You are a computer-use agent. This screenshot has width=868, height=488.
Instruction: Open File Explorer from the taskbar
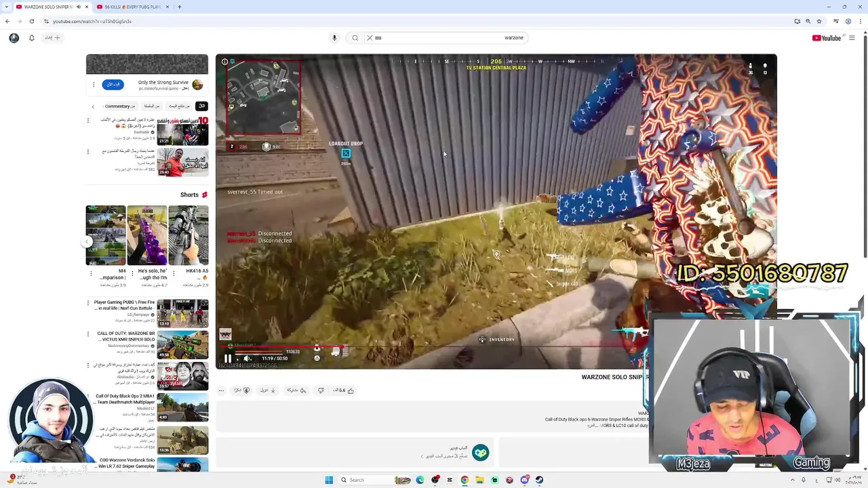pos(479,480)
